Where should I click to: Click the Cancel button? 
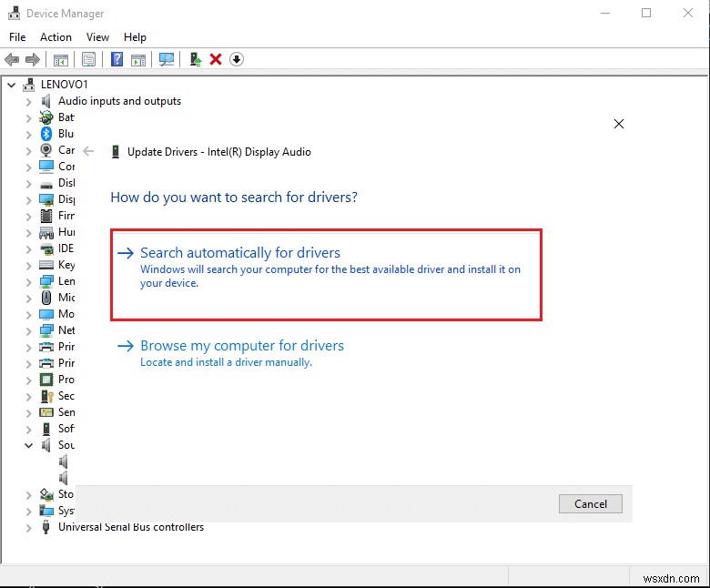tap(591, 504)
